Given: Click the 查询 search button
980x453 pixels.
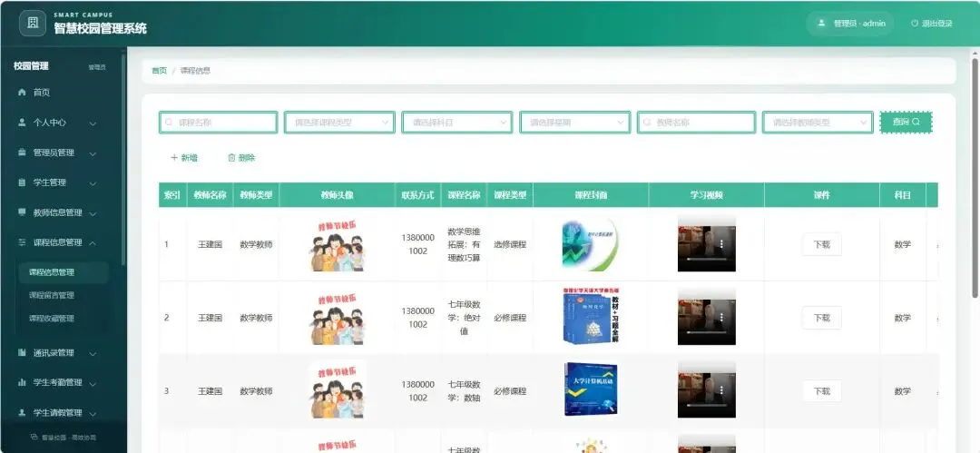Looking at the screenshot, I should tap(906, 122).
